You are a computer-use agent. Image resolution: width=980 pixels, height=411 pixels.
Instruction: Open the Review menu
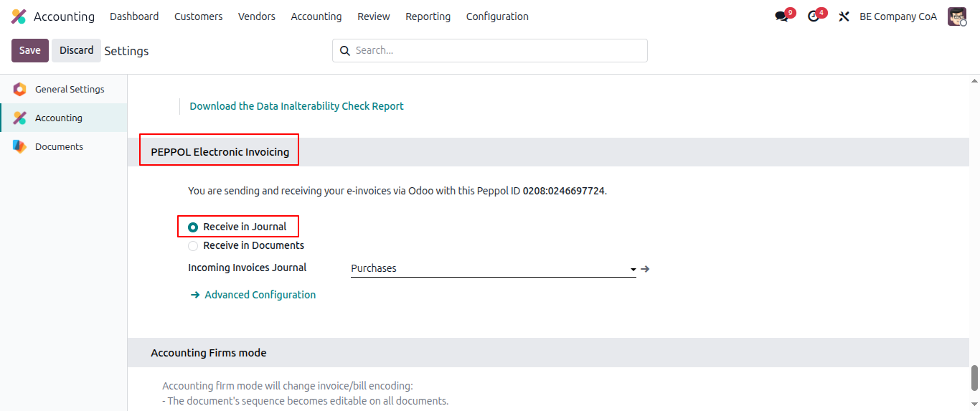pos(374,16)
